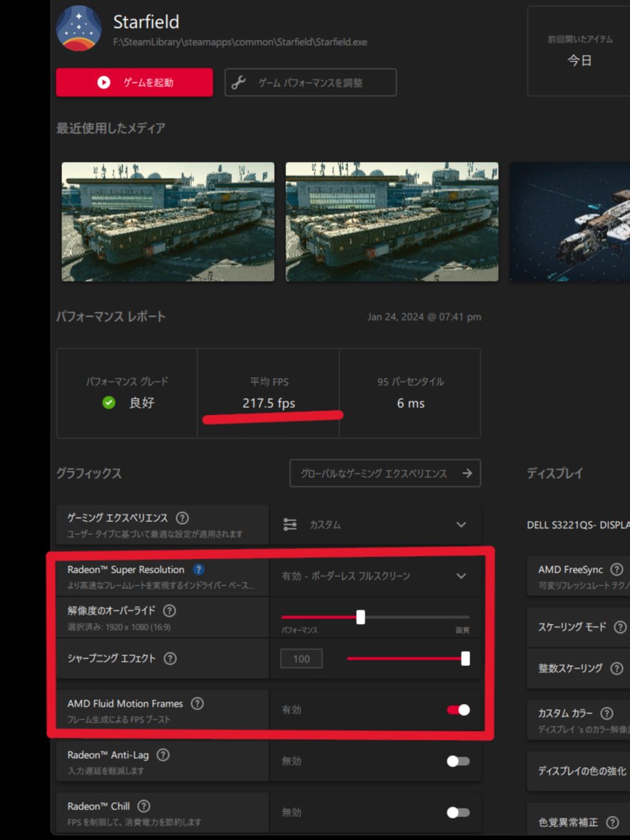This screenshot has width=630, height=840.
Task: Click the 95 パーセンタイル 6 ms value
Action: coord(411,404)
